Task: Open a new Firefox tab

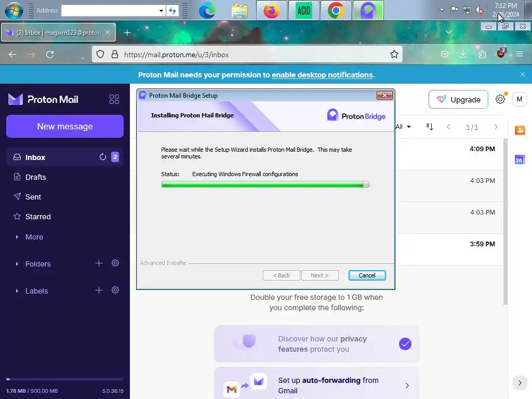Action: point(127,33)
